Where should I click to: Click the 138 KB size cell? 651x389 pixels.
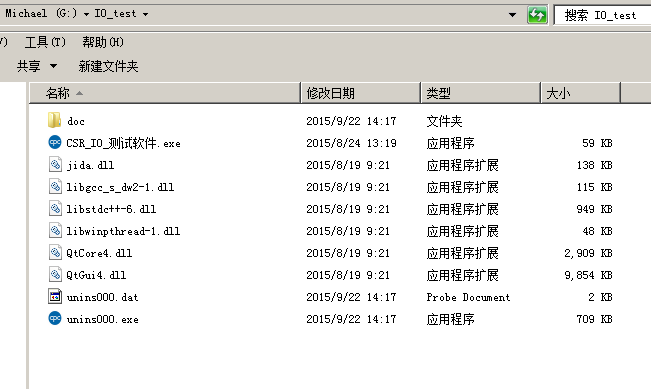(595, 165)
